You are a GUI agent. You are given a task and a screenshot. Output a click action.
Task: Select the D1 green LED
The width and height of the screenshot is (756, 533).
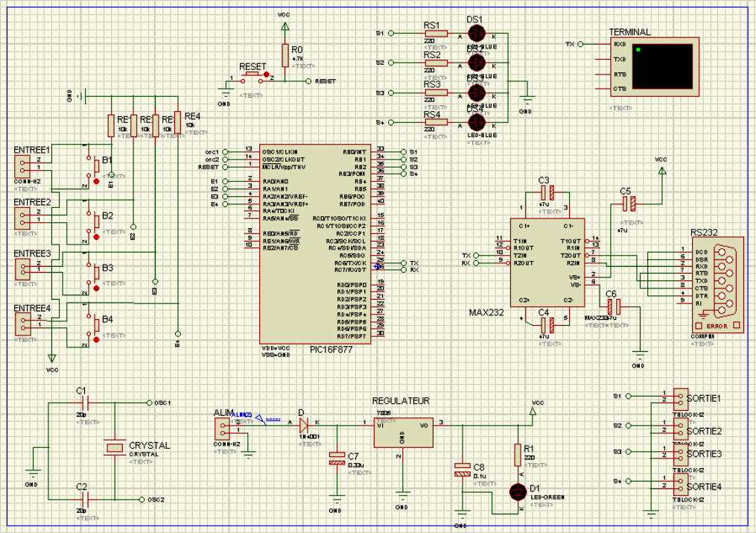pyautogui.click(x=518, y=492)
